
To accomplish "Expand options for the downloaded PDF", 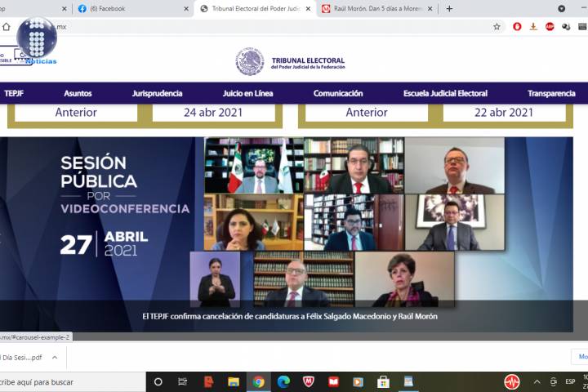I will (x=55, y=357).
